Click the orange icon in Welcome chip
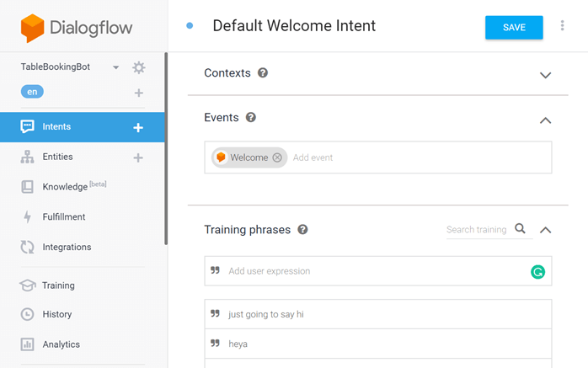 [x=222, y=157]
